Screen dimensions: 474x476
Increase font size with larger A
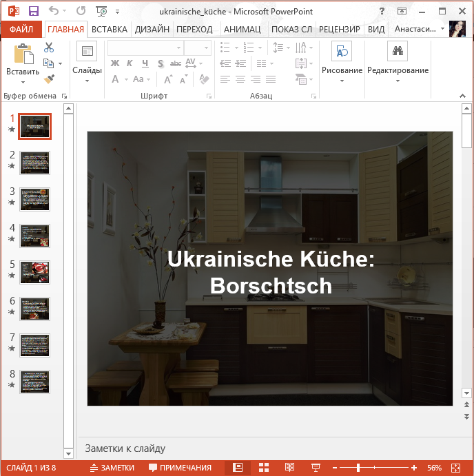168,79
